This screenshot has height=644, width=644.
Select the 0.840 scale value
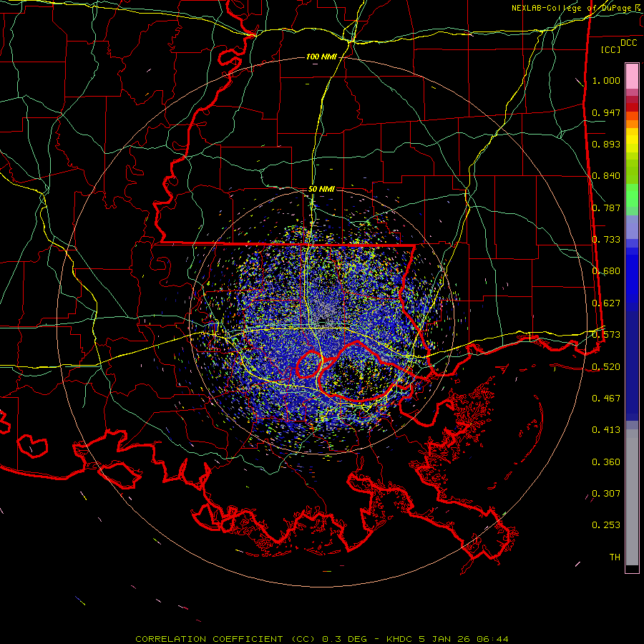[606, 176]
